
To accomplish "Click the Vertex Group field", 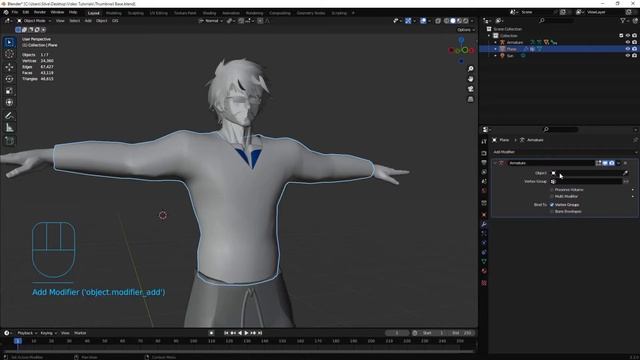I will tap(586, 181).
